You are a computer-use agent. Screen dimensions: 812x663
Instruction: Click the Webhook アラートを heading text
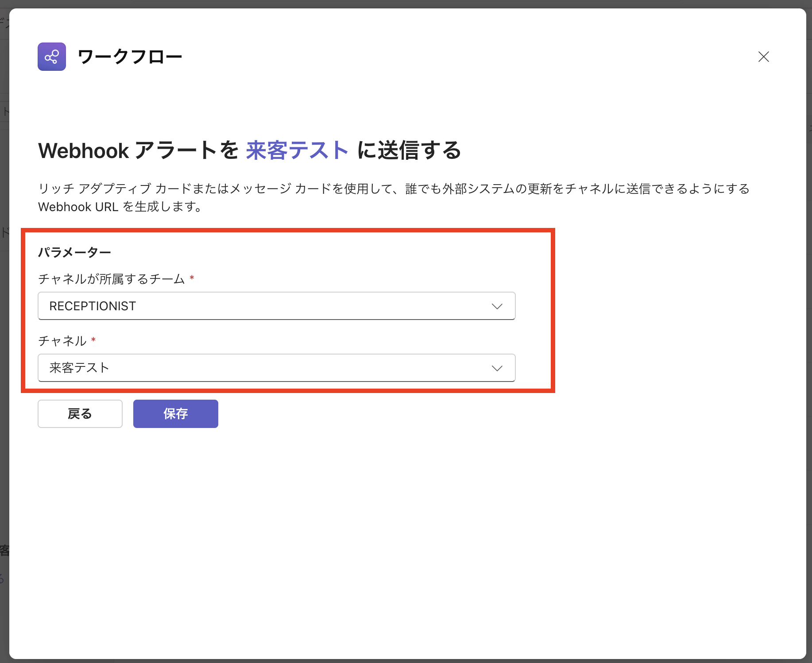[x=138, y=150]
